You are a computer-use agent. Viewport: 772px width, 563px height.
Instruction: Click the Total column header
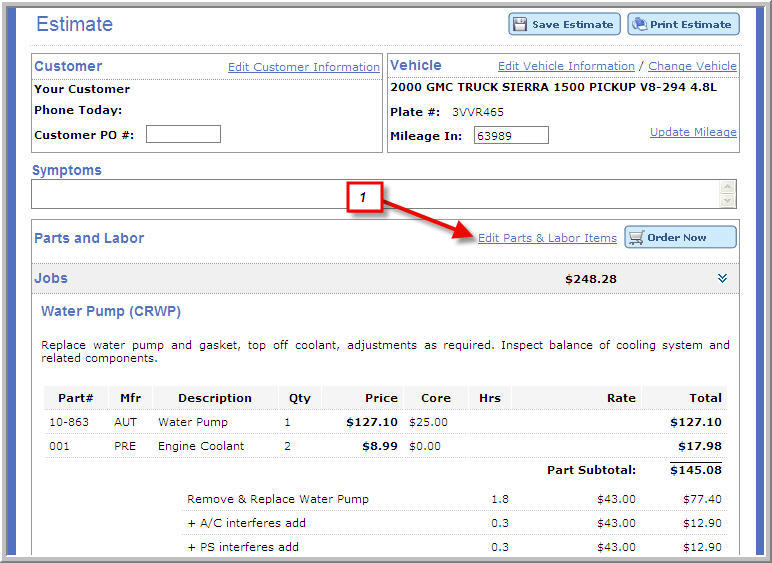(705, 398)
